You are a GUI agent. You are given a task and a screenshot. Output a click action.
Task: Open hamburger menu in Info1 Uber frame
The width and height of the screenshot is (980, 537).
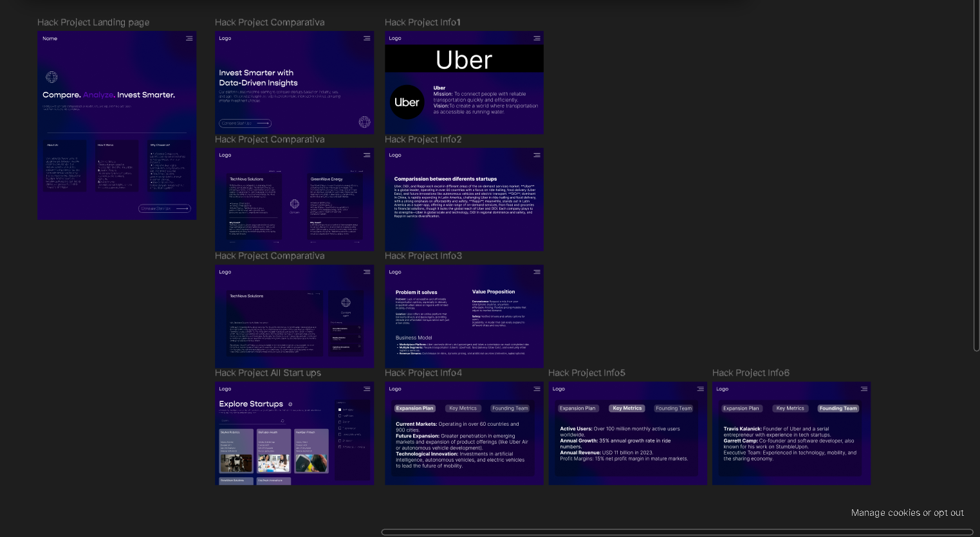coord(537,39)
